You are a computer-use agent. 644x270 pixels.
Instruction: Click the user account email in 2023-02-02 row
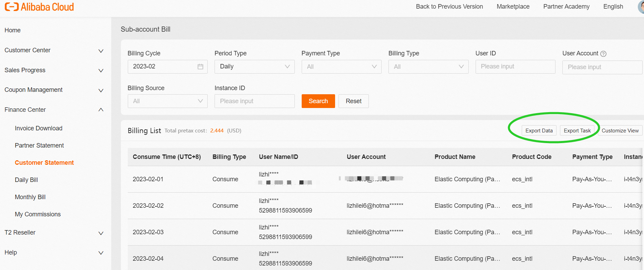tap(375, 206)
